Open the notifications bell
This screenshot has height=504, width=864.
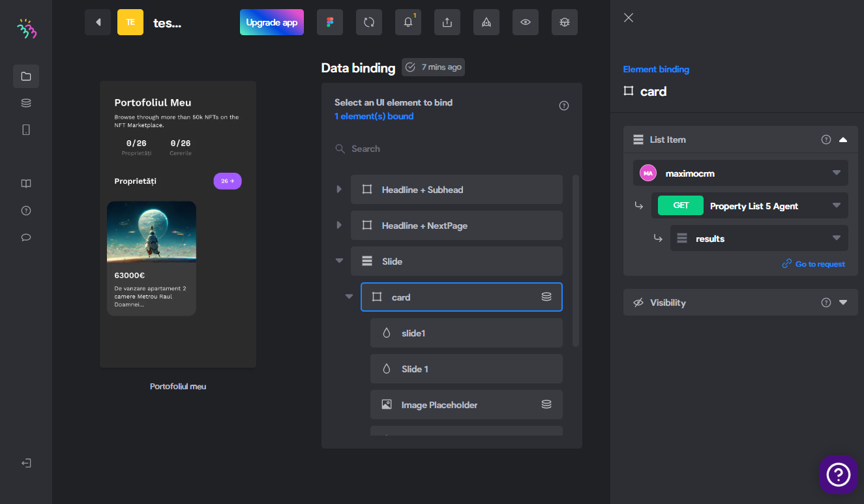[x=408, y=22]
